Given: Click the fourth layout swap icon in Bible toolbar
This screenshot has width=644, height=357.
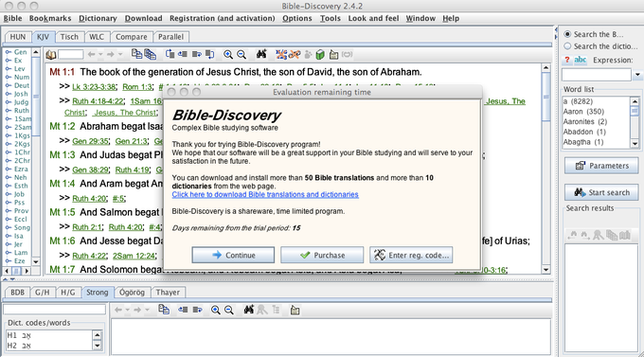Looking at the screenshot, I should [x=210, y=54].
